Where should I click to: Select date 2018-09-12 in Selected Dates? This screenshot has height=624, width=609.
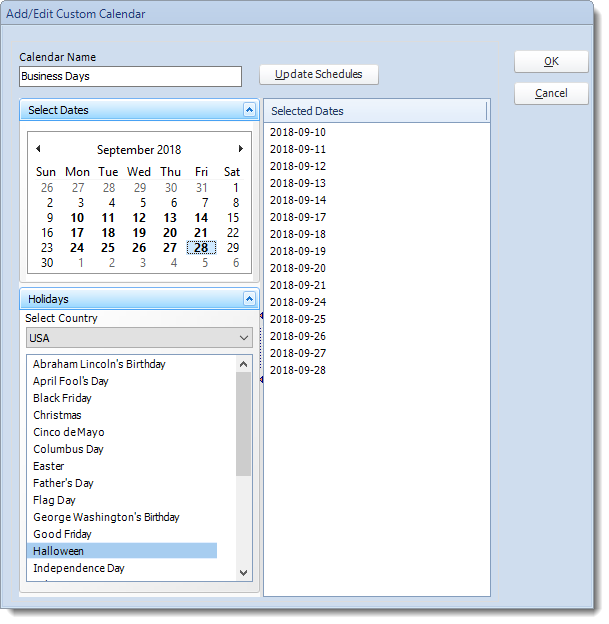pyautogui.click(x=298, y=167)
